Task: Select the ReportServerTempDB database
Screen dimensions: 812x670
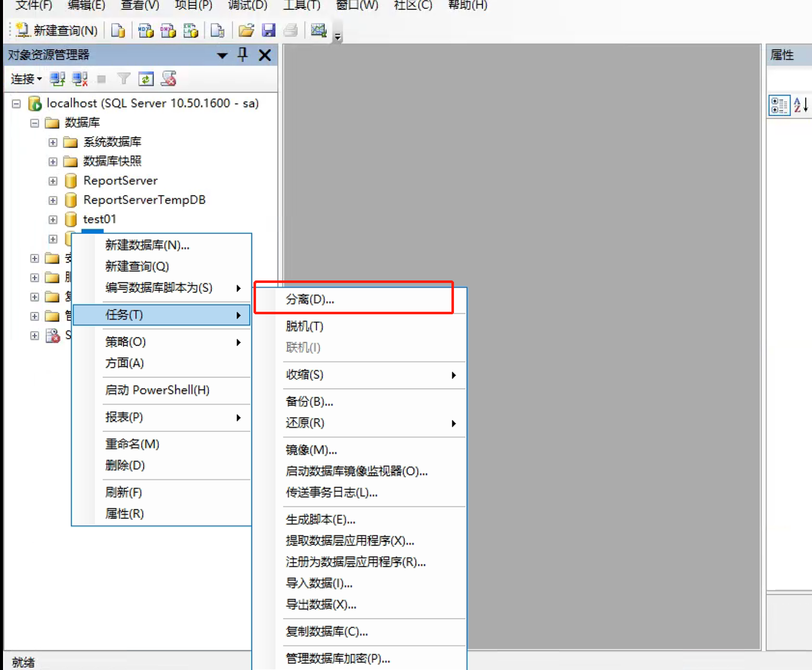Action: pos(144,200)
